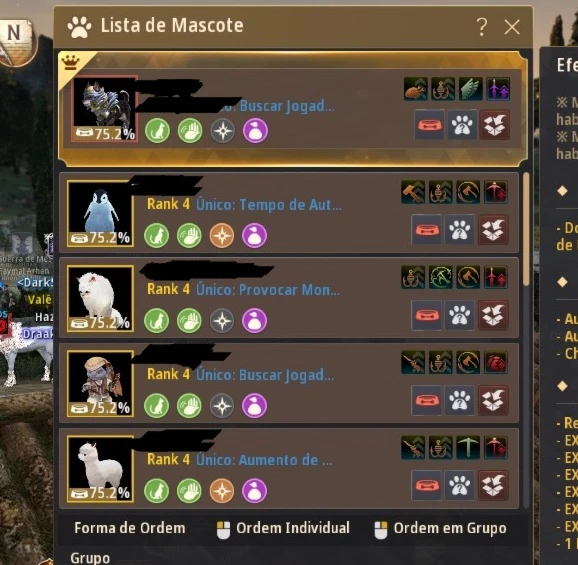This screenshot has height=565, width=578.
Task: Click exchange box icon on Buscar Jogad... Rank 4 row
Action: tap(493, 401)
